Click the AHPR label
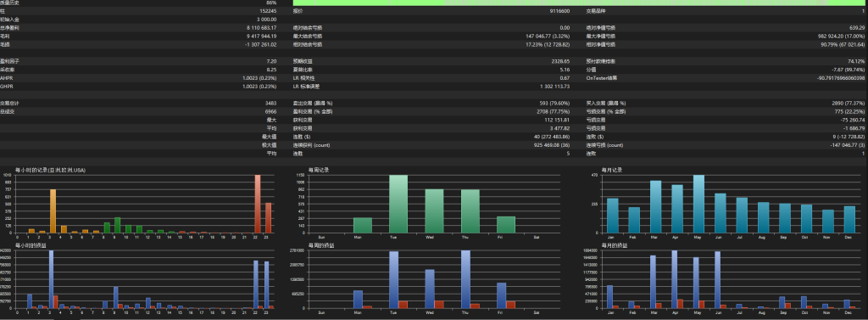Viewport: 868px width, 320px height. (6, 77)
